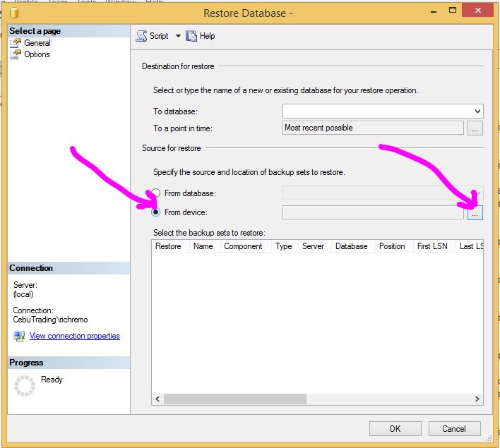Viewport: 500px width, 448px height.
Task: Click View connection properties link
Action: click(74, 336)
